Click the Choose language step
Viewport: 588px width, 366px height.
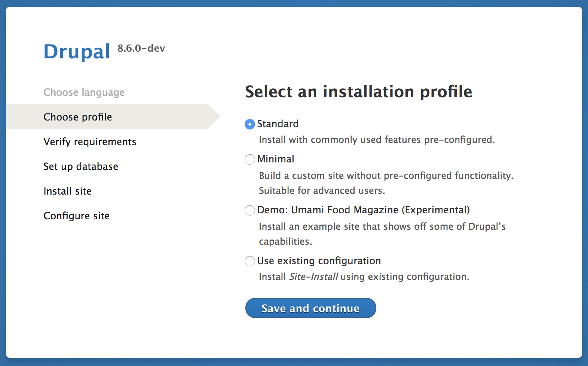pyautogui.click(x=84, y=92)
